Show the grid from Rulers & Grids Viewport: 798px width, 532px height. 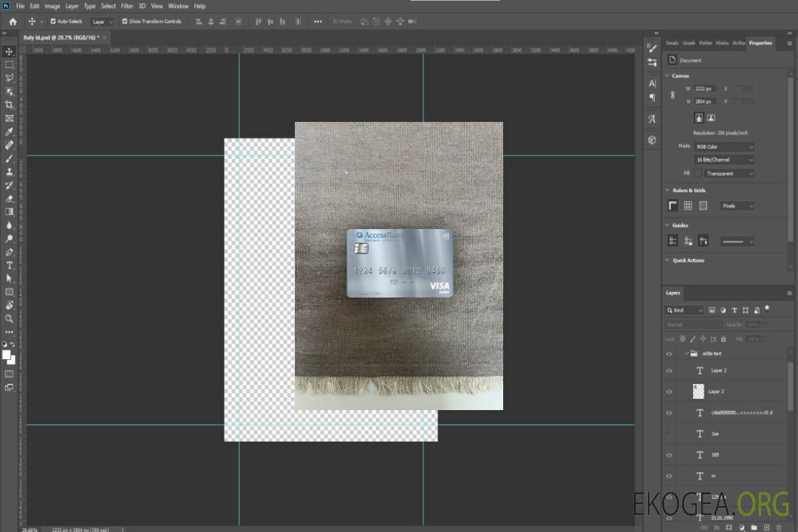(688, 205)
